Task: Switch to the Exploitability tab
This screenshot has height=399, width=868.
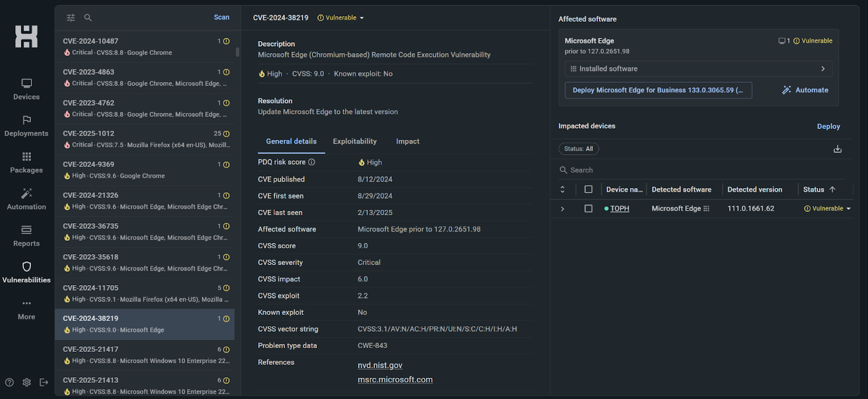Action: click(x=355, y=141)
